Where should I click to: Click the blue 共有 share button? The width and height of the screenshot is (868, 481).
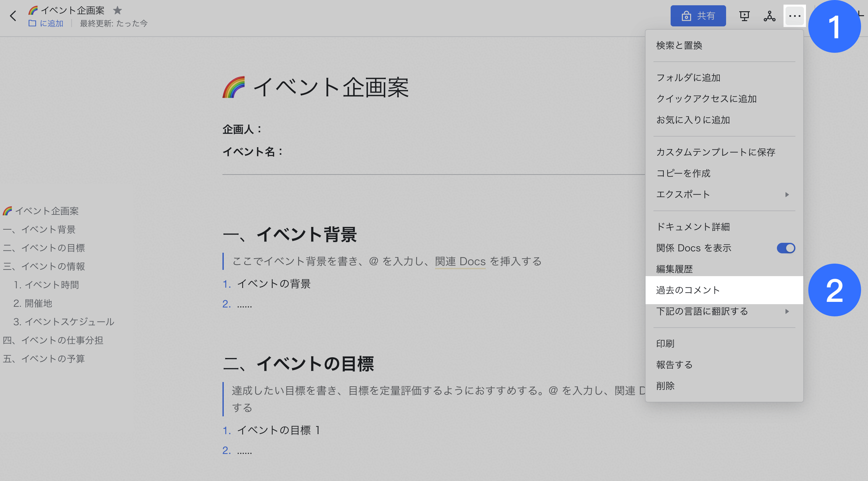tap(698, 16)
